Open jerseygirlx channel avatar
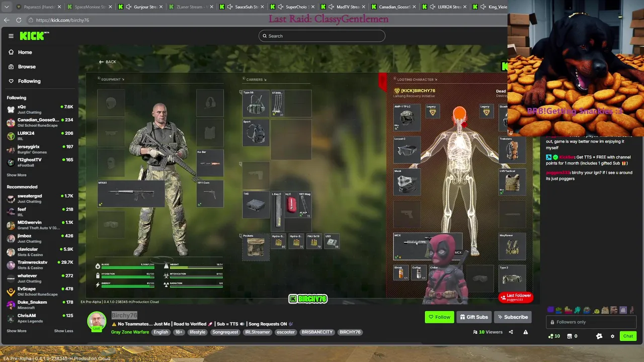 coord(11,149)
